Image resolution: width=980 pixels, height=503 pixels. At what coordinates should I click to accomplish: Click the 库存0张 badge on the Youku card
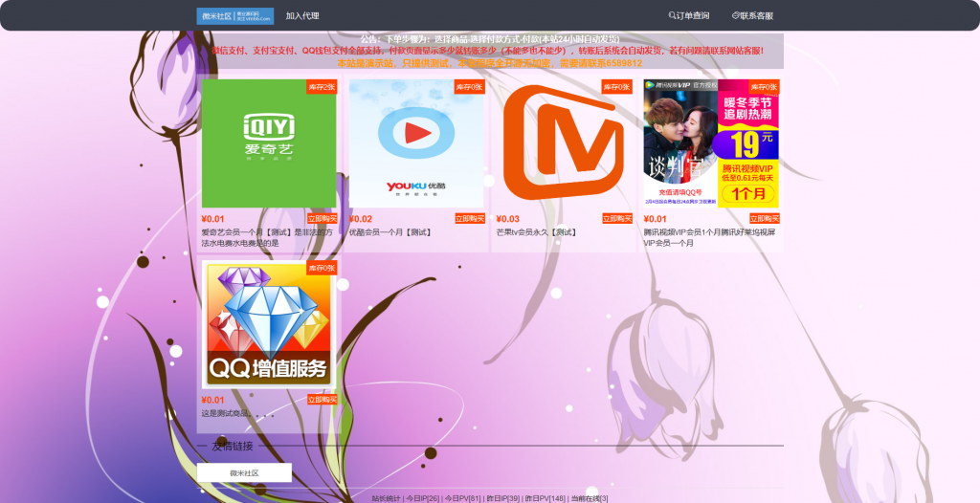(469, 87)
